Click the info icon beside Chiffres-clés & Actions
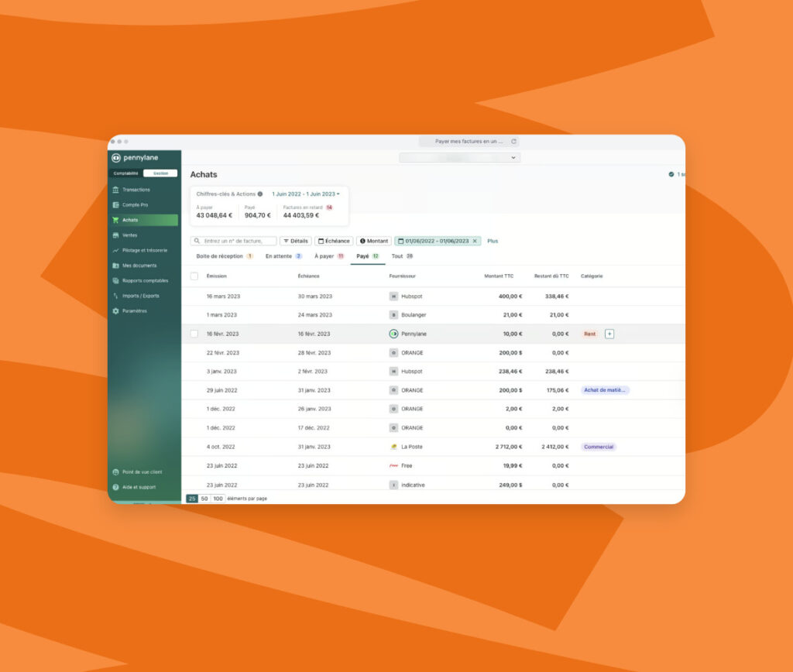 click(260, 194)
